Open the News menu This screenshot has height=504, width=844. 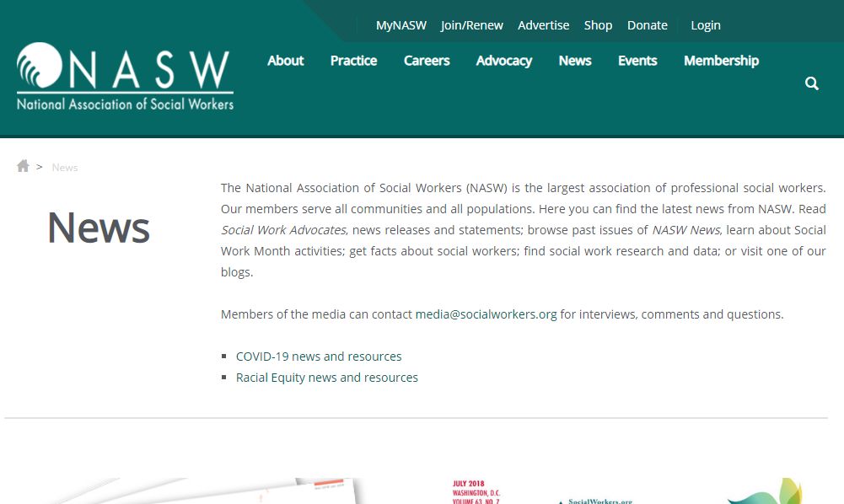coord(575,61)
